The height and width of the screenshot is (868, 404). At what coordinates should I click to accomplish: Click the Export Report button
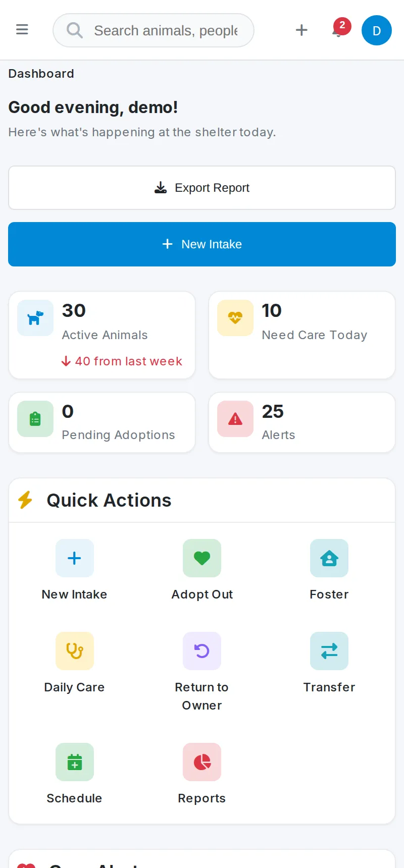[202, 188]
